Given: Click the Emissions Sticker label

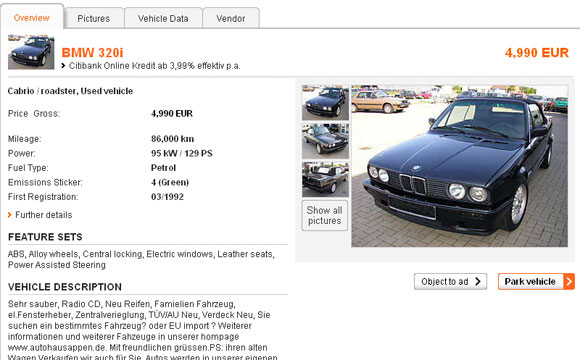Looking at the screenshot, I should [45, 182].
